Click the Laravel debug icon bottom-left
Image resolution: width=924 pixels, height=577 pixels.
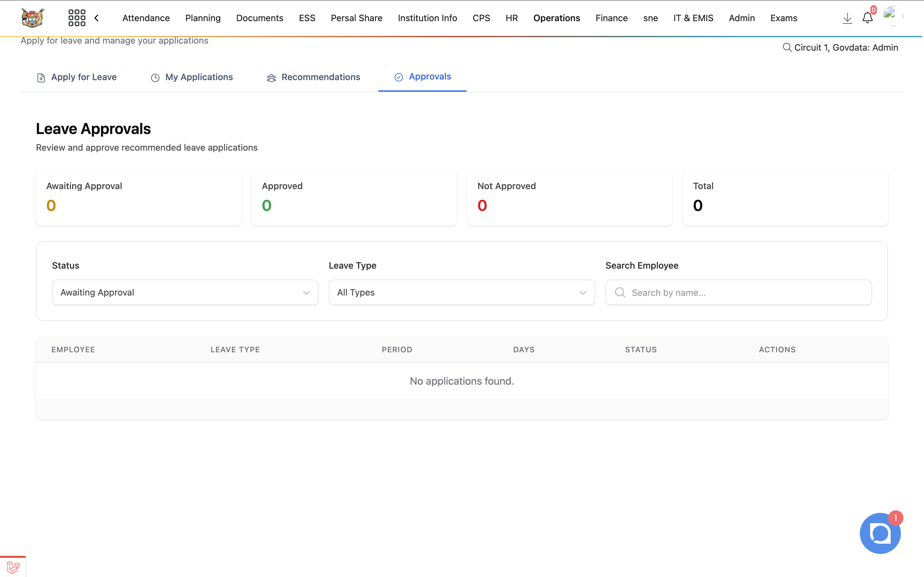point(13,567)
